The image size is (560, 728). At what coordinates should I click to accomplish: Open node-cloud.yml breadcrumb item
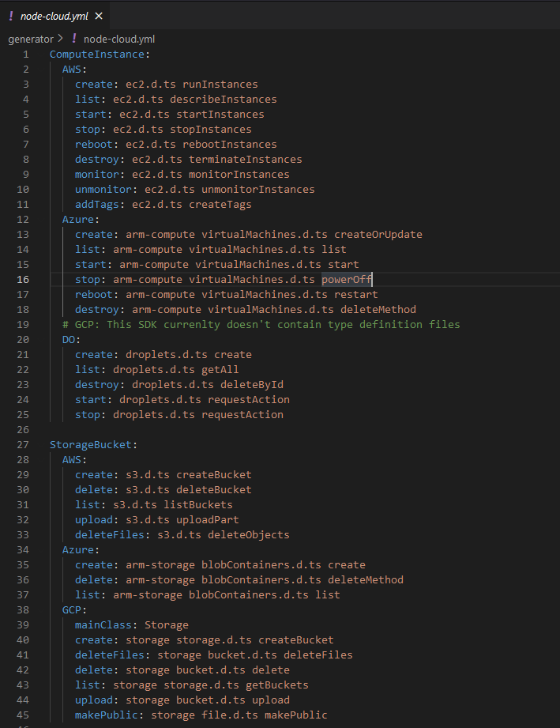(x=118, y=40)
